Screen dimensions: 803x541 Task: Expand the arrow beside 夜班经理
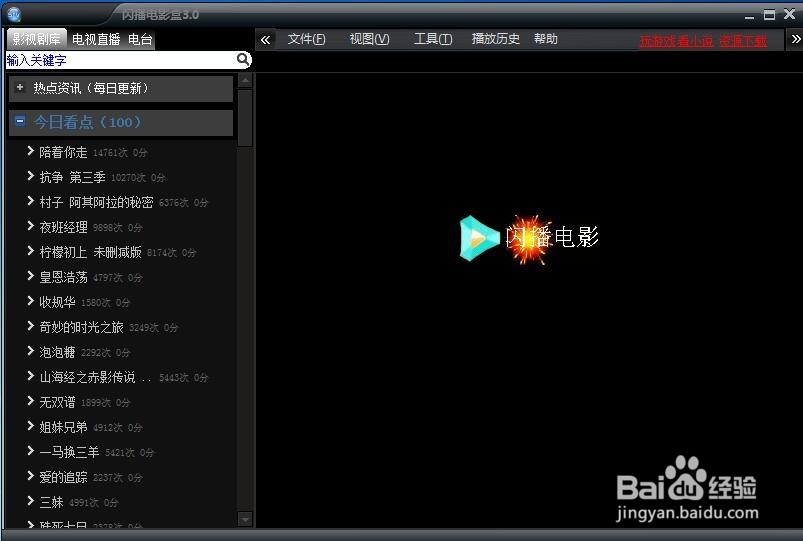(31, 226)
